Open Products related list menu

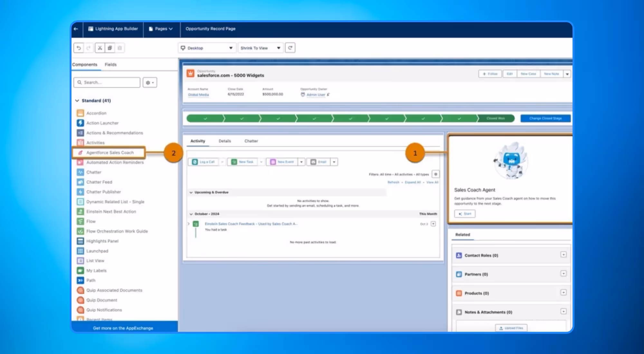(563, 293)
